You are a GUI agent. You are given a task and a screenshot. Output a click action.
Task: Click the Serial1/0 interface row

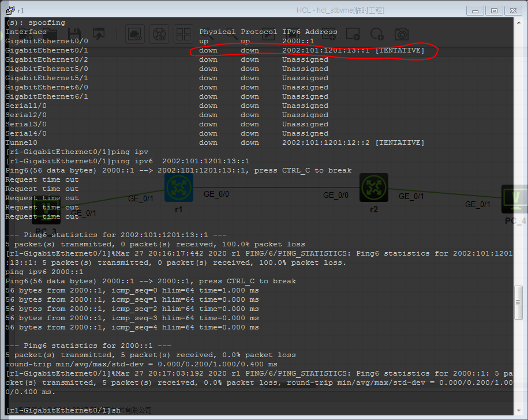pos(167,106)
